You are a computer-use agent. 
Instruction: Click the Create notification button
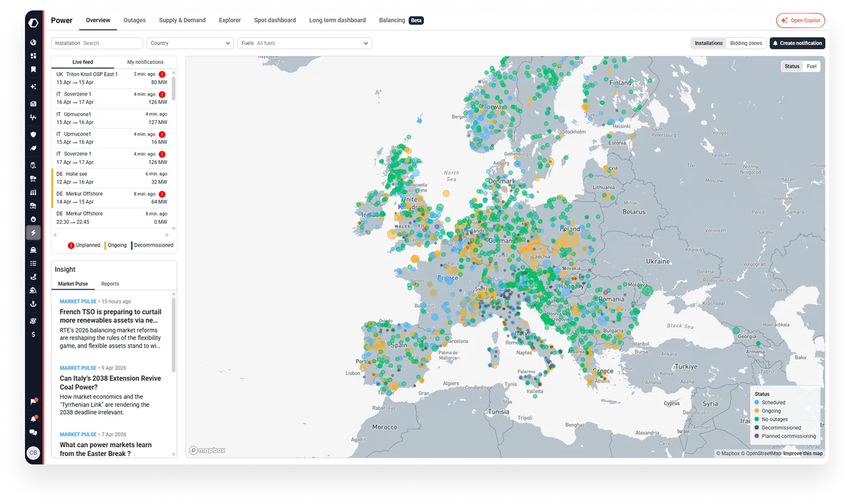[797, 43]
